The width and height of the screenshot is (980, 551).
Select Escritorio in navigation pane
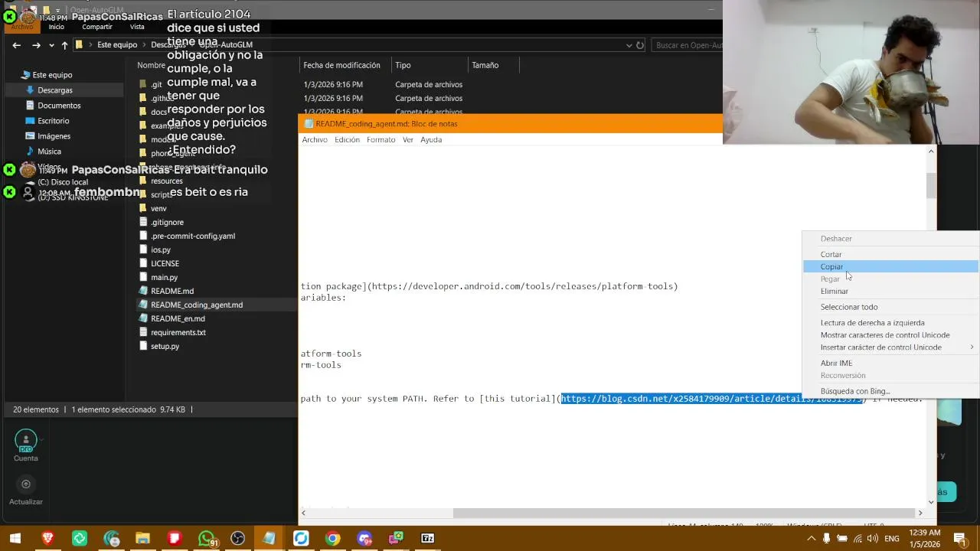point(53,121)
